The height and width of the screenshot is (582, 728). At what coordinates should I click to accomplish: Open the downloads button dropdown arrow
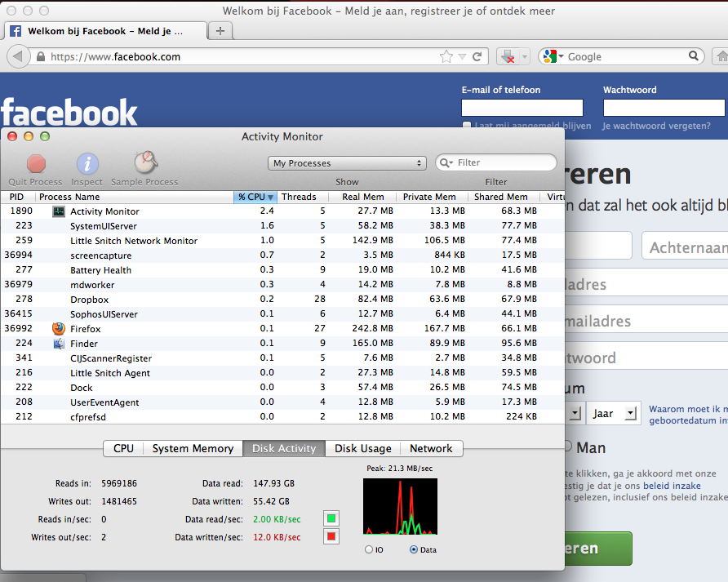pos(525,56)
